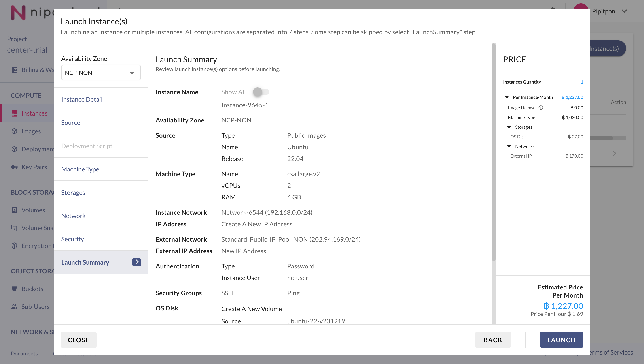
Task: Open the Pipitpon user menu chevron
Action: [x=624, y=11]
